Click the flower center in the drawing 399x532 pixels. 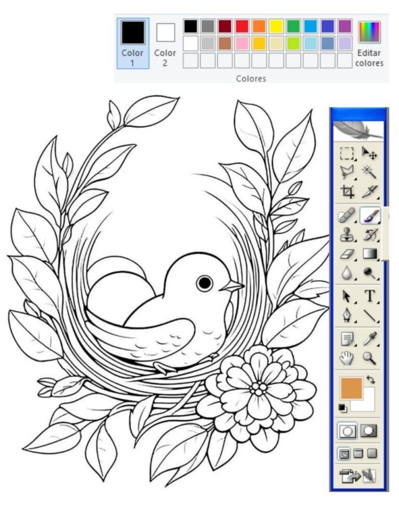(x=259, y=388)
